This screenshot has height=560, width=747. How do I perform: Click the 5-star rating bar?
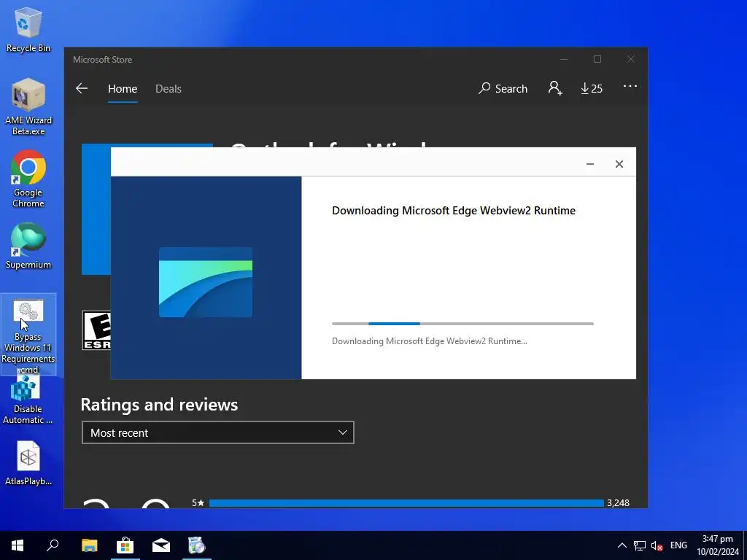coord(406,503)
